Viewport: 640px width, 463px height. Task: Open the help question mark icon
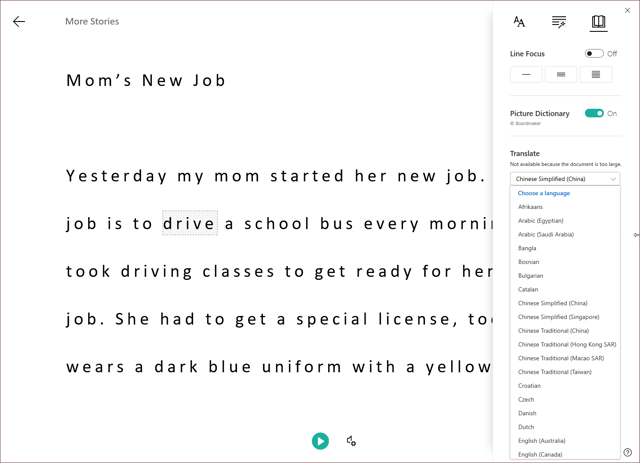click(x=628, y=452)
